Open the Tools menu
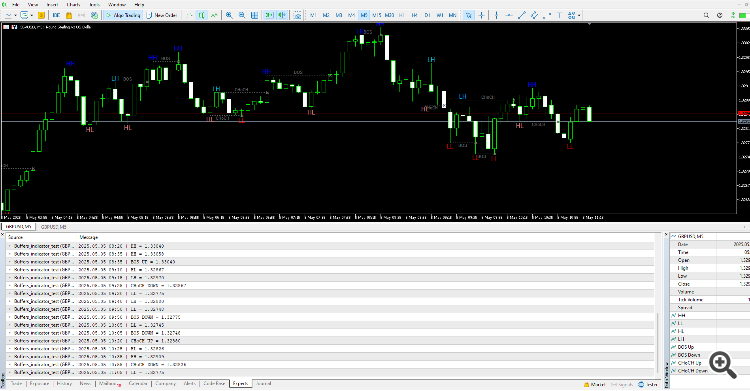This screenshot has width=750, height=391. tap(95, 4)
